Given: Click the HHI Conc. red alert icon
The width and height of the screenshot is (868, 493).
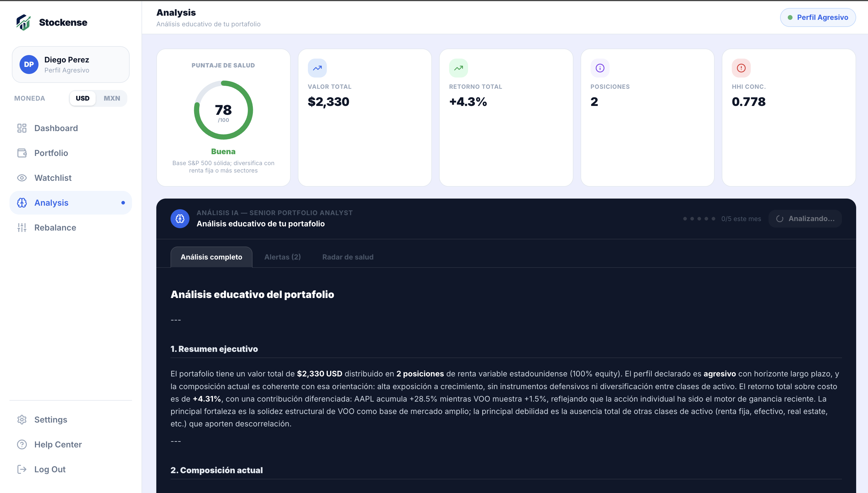Looking at the screenshot, I should point(741,68).
